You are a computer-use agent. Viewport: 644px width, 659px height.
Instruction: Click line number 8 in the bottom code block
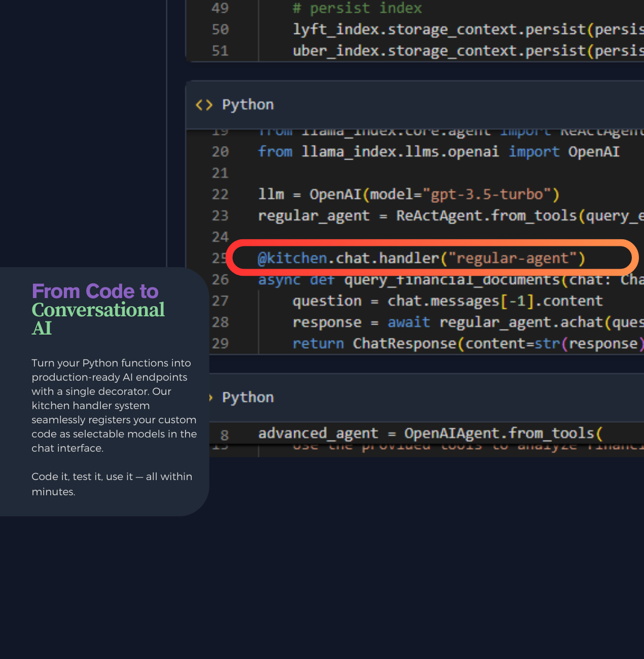point(225,435)
